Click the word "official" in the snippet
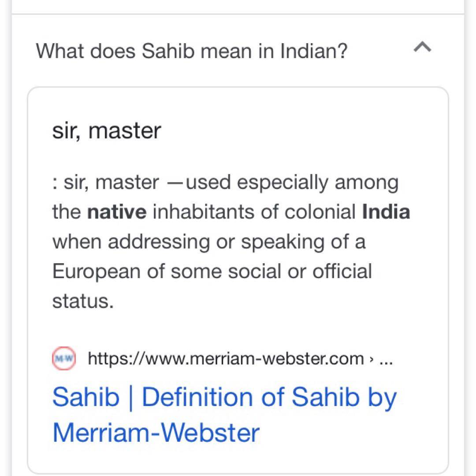Image resolution: width=476 pixels, height=476 pixels. 342,271
